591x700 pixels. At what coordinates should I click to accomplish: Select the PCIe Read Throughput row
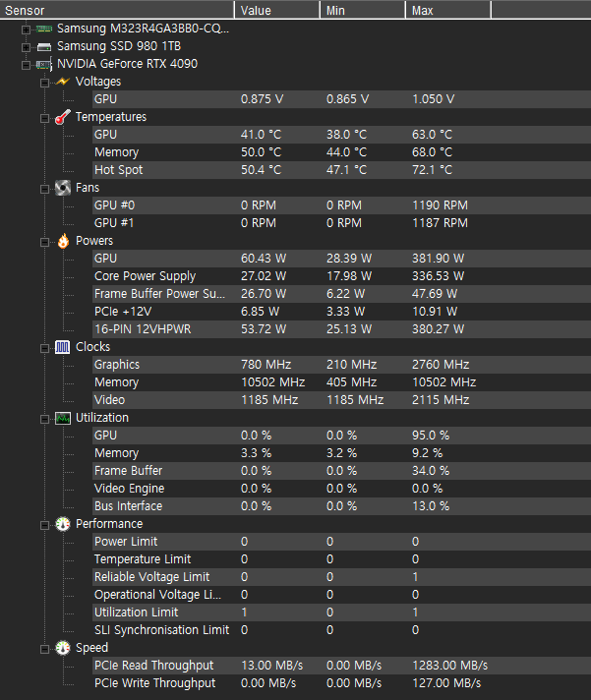(x=341, y=666)
